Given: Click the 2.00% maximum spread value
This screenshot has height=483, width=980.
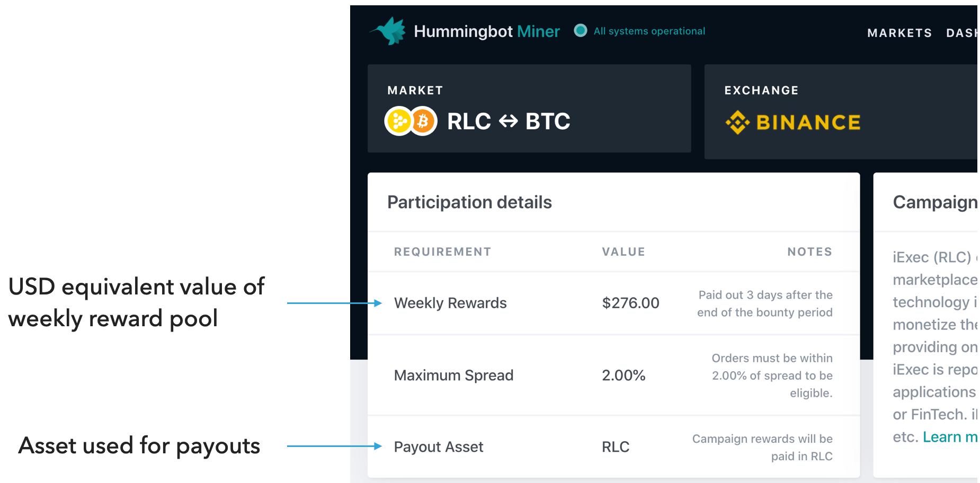Looking at the screenshot, I should pyautogui.click(x=623, y=375).
